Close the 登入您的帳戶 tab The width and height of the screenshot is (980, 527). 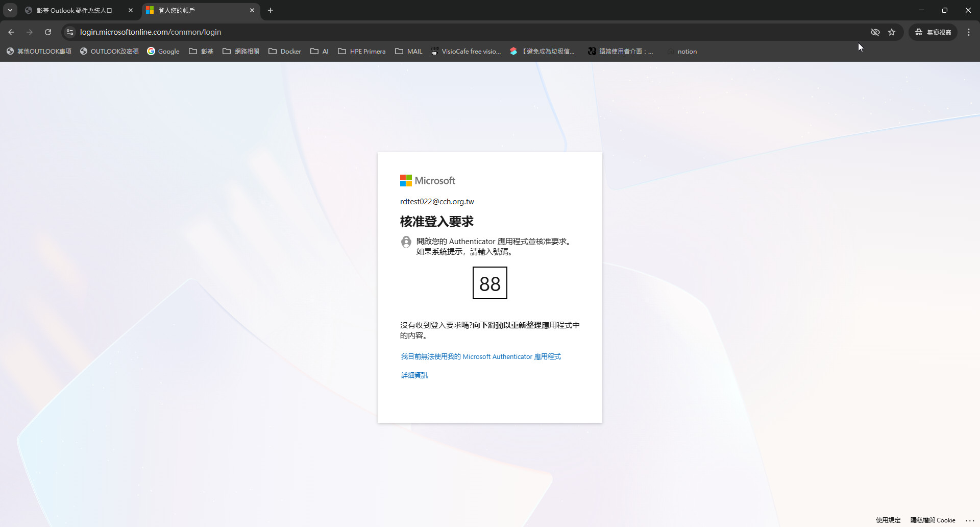point(252,10)
